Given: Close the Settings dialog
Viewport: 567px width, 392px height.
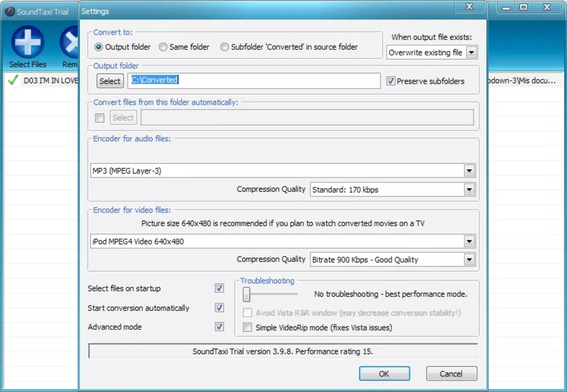Looking at the screenshot, I should click(x=469, y=6).
